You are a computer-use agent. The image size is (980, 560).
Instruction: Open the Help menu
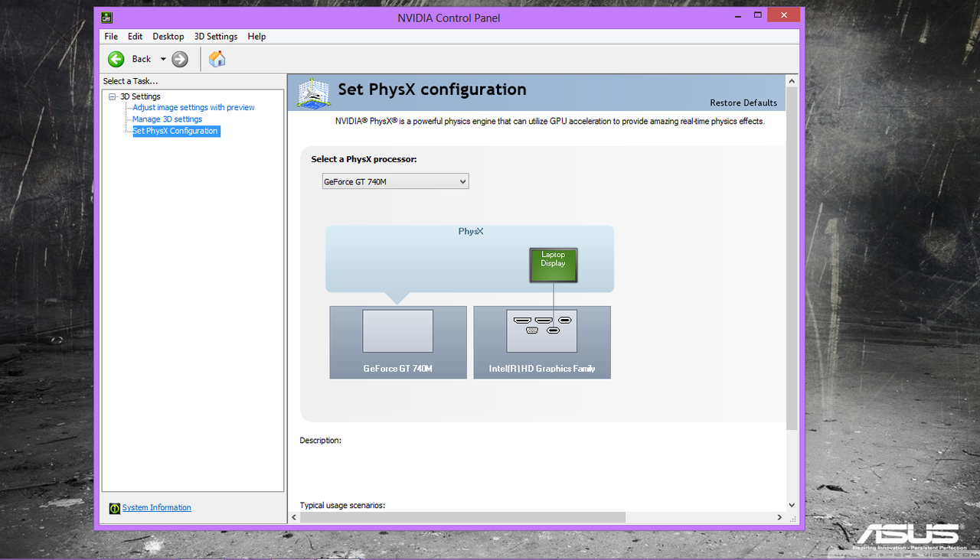(257, 36)
